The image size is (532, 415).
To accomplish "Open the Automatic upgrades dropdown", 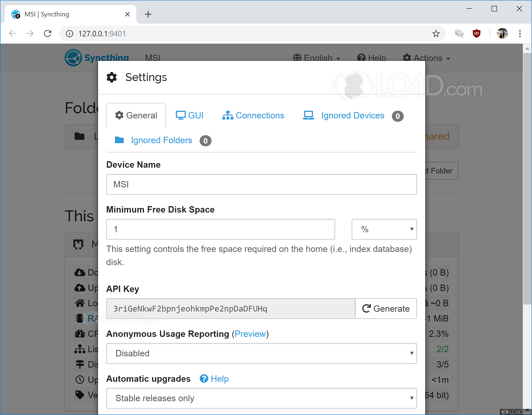I will [261, 398].
